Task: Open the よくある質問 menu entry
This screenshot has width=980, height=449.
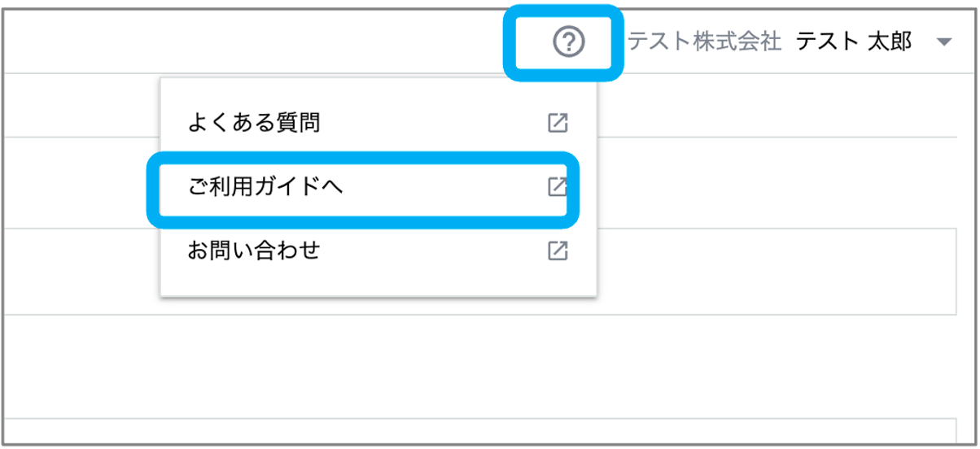Action: [x=378, y=123]
